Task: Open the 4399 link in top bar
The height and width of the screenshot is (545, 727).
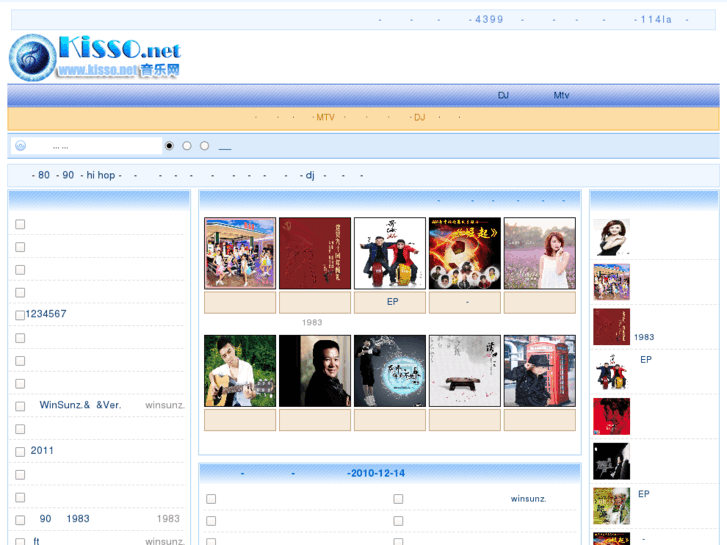Action: click(489, 19)
